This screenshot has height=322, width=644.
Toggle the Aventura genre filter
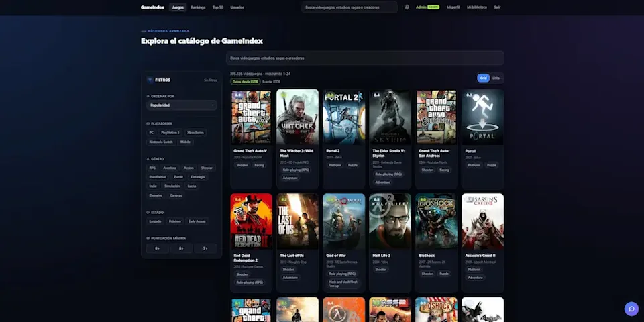click(x=169, y=168)
